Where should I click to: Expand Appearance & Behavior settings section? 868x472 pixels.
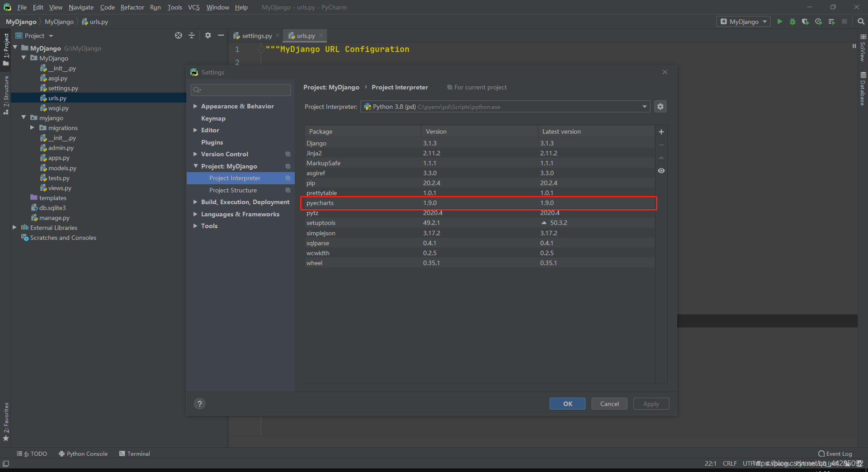tap(195, 106)
